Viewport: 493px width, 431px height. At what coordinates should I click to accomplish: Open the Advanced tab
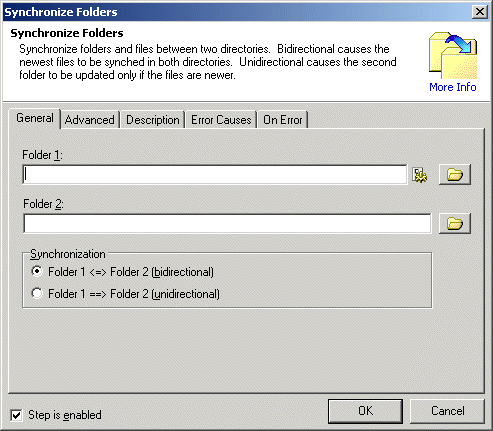[90, 120]
